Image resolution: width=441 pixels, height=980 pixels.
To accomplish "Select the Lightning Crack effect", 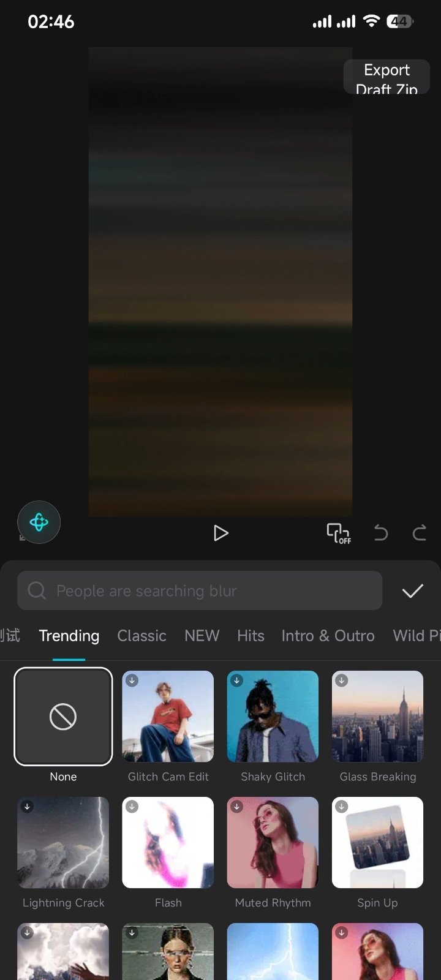I will pyautogui.click(x=63, y=843).
